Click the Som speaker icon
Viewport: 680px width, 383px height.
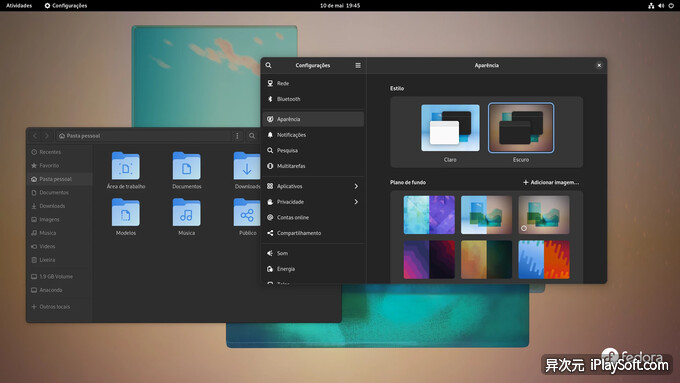[270, 253]
